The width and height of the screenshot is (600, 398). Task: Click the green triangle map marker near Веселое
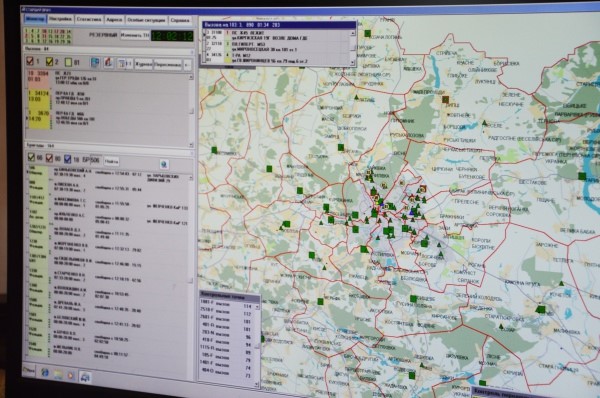pos(484,123)
